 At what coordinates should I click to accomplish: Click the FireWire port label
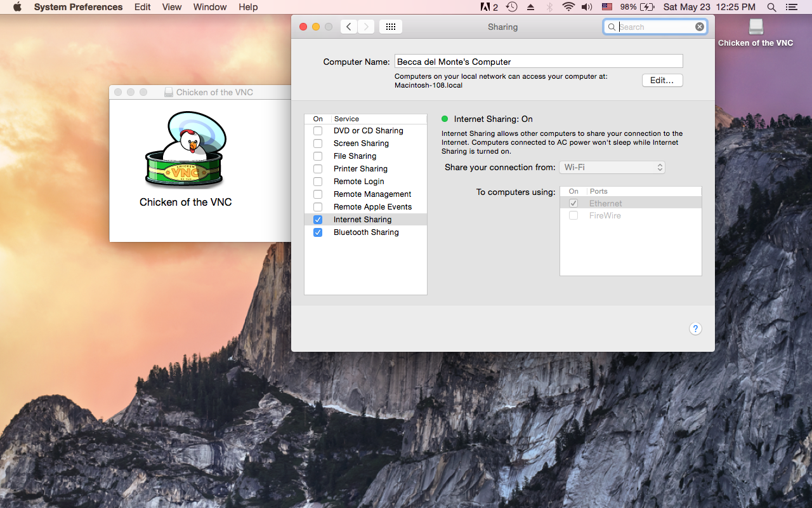(605, 215)
